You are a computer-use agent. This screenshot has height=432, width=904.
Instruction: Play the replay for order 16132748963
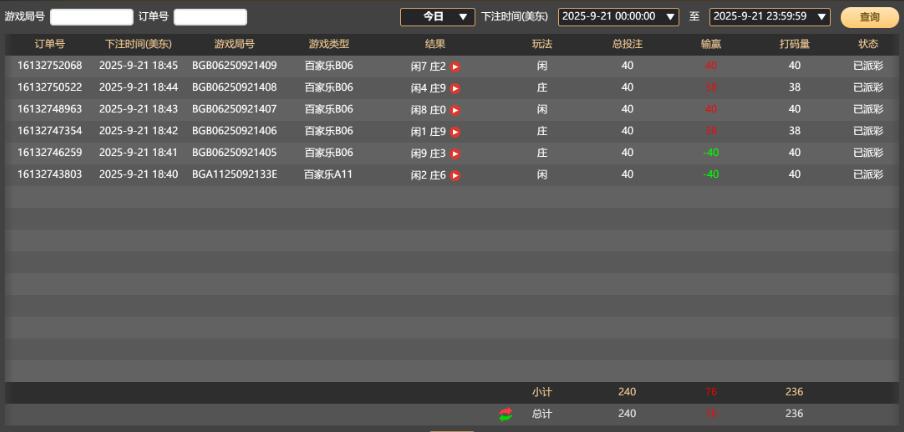(455, 110)
